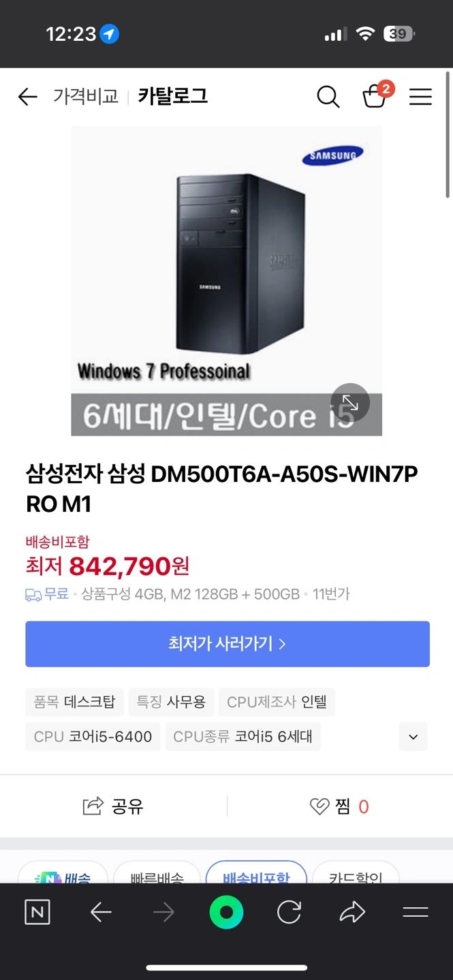Select the 카탈로그 tab
453x980 pixels.
pos(172,97)
